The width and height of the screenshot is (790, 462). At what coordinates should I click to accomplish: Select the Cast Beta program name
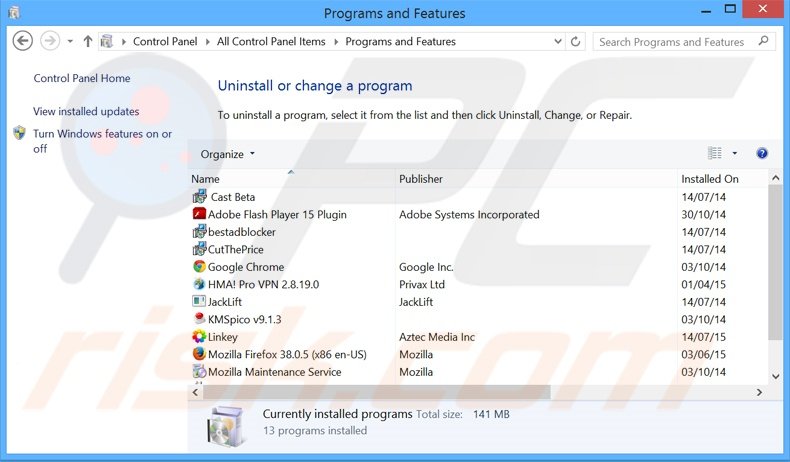pos(233,197)
